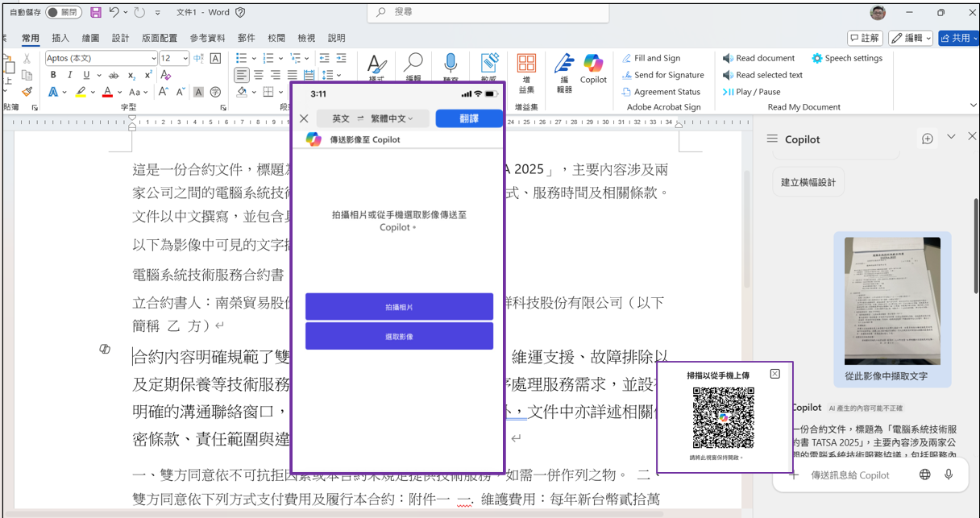Open the Add-ins (增益集) icon
980x518 pixels.
[526, 73]
